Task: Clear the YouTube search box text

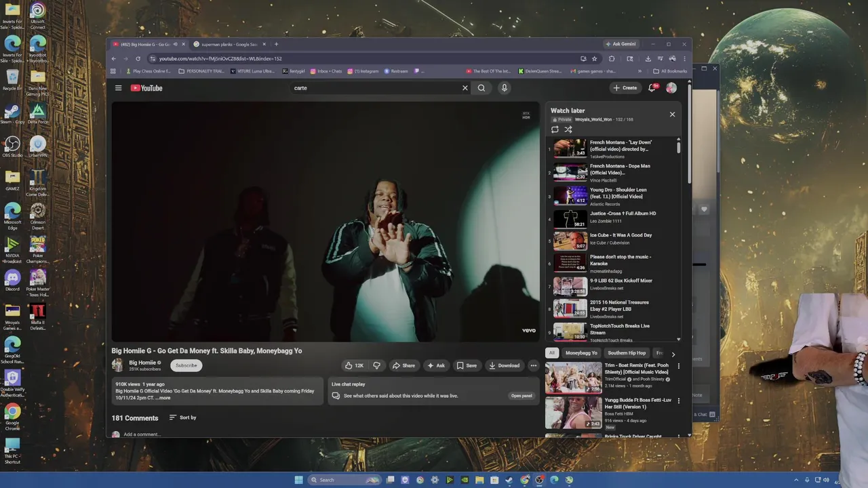Action: (x=465, y=88)
